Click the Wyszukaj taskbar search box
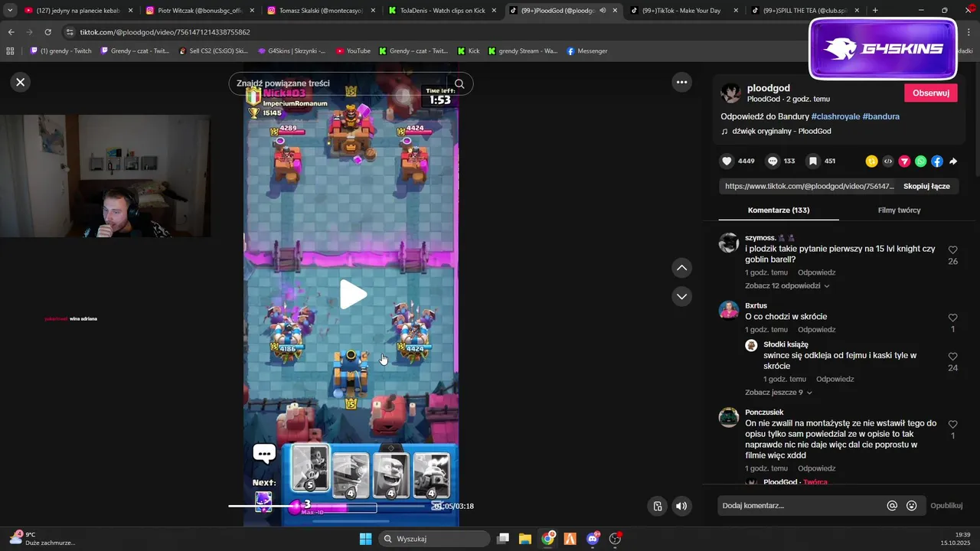The height and width of the screenshot is (551, 980). coord(435,539)
